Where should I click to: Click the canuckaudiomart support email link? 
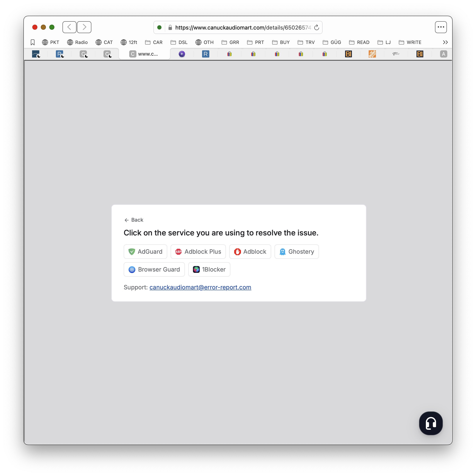pos(200,287)
